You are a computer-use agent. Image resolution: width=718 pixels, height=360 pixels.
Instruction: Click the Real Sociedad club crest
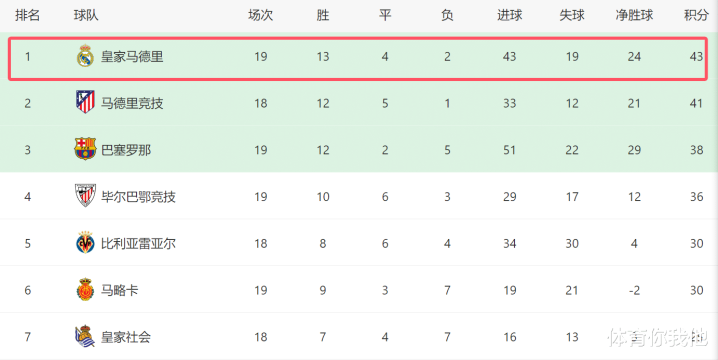pyautogui.click(x=85, y=336)
